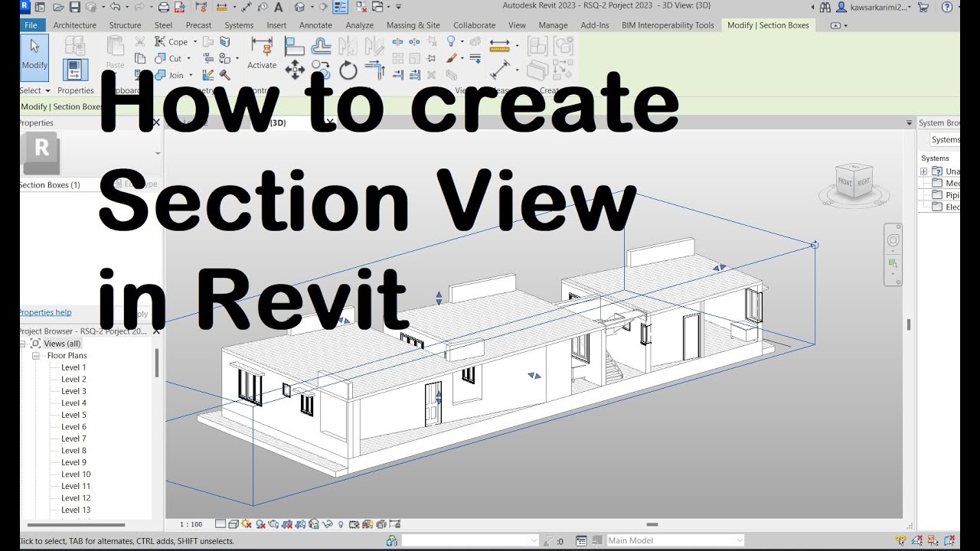Click the Activate section box dimensions tool
Screen dimensions: 980x551
click(x=262, y=52)
